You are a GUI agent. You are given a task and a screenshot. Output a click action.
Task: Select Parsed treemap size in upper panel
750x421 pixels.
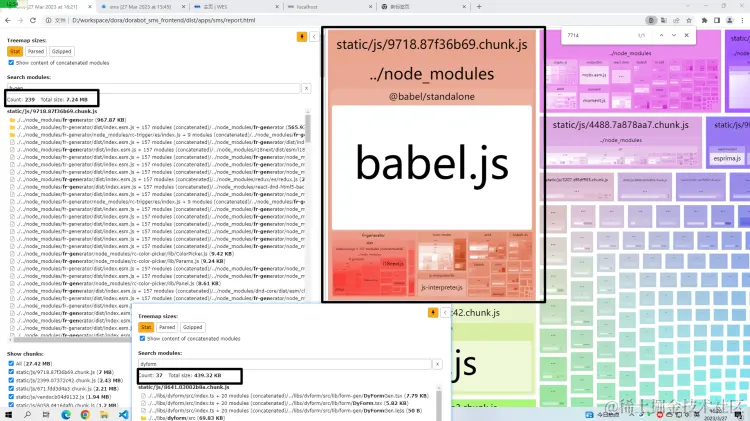coord(36,51)
